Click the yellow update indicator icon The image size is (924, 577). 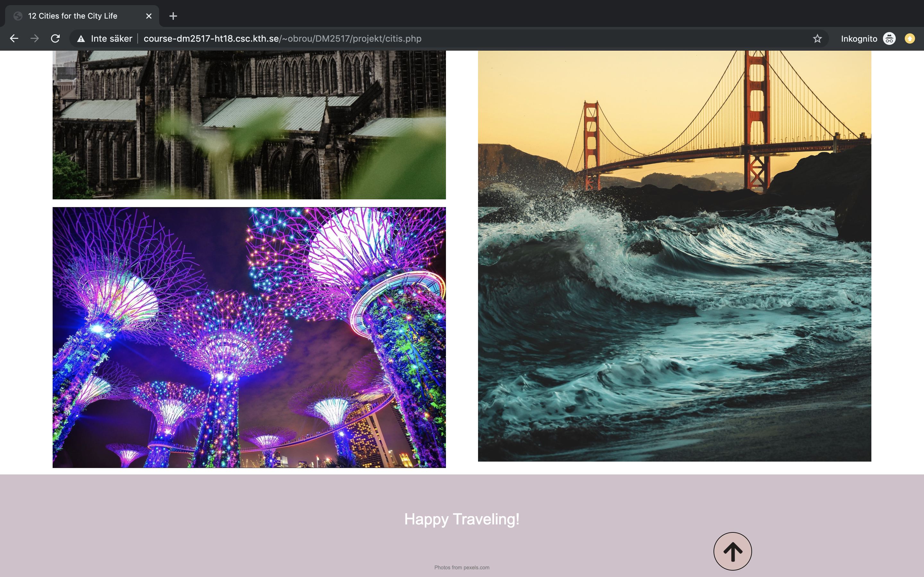point(910,38)
